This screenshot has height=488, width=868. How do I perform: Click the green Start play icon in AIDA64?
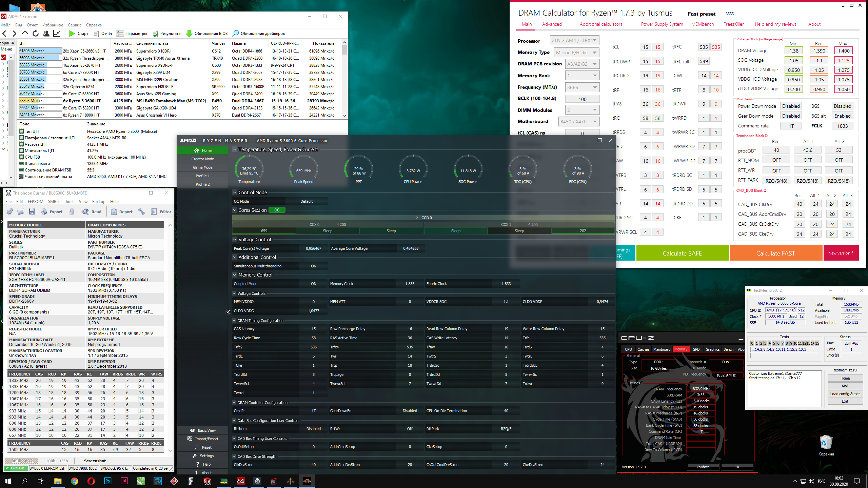72,33
